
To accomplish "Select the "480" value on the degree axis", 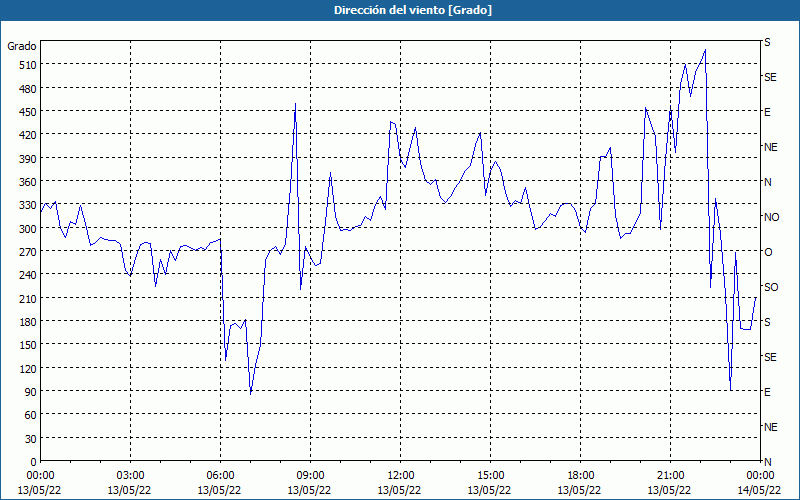I will point(29,89).
